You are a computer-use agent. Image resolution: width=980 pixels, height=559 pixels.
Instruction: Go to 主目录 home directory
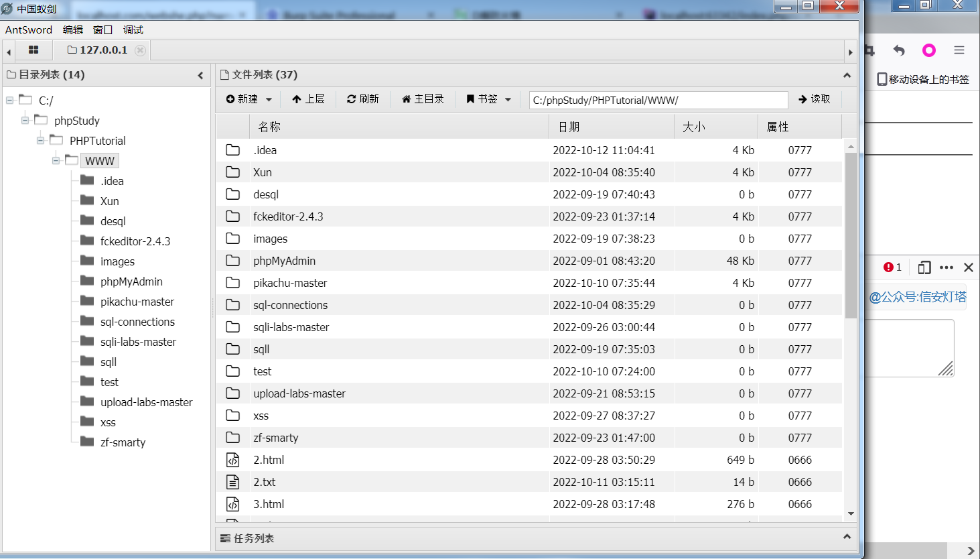coord(423,99)
